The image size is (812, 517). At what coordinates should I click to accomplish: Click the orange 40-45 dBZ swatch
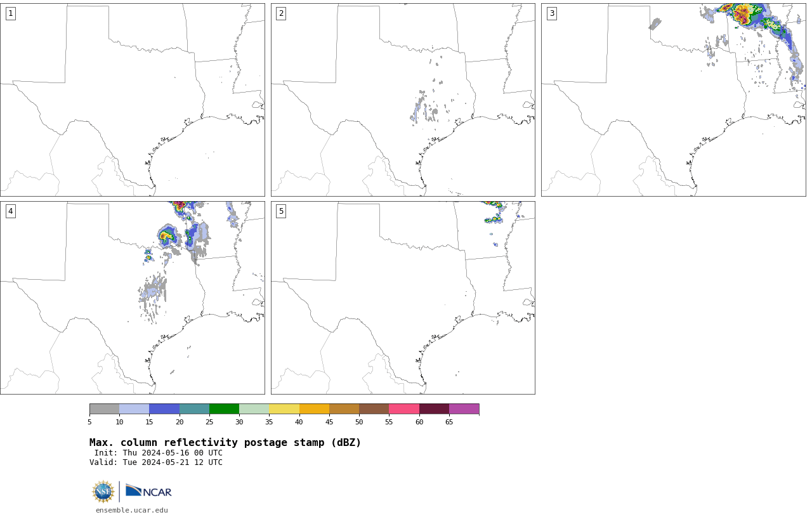pos(314,409)
